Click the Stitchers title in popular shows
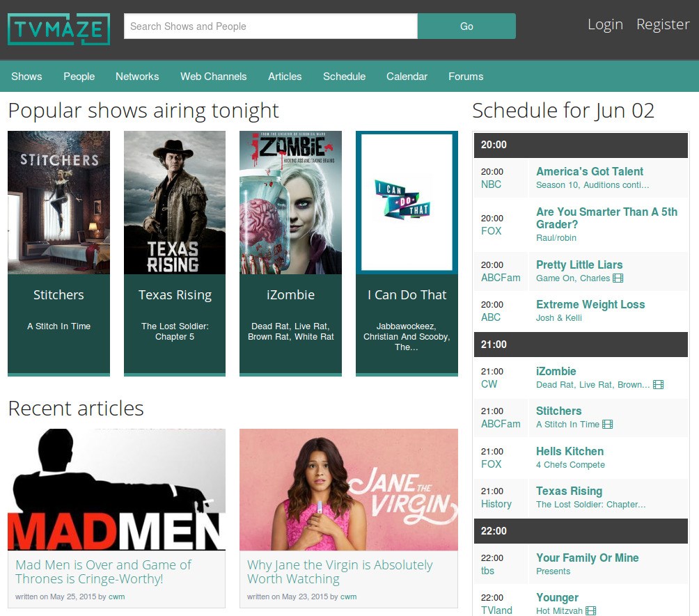 59,295
